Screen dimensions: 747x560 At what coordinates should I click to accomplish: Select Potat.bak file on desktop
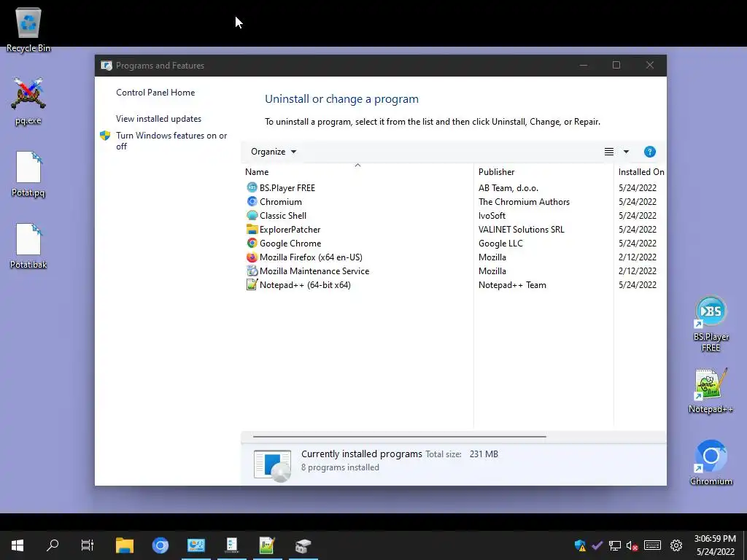[28, 246]
